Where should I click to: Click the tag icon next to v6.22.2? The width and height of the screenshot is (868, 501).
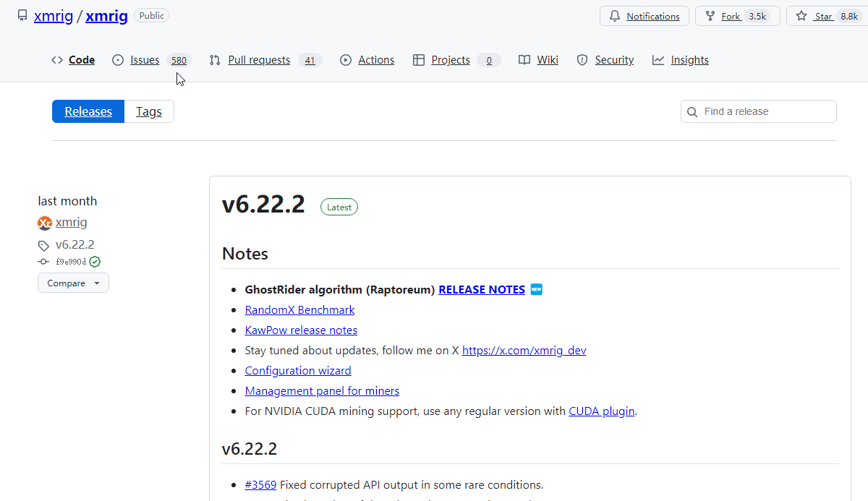point(44,245)
